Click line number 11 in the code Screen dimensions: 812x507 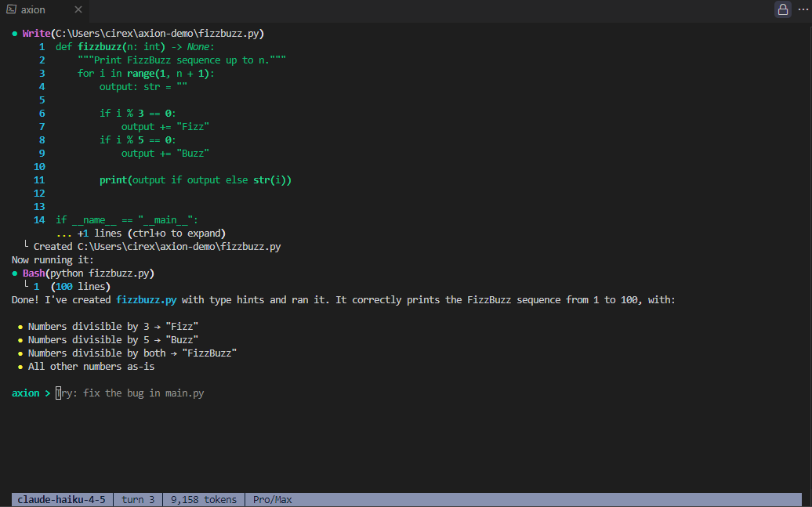tap(39, 180)
